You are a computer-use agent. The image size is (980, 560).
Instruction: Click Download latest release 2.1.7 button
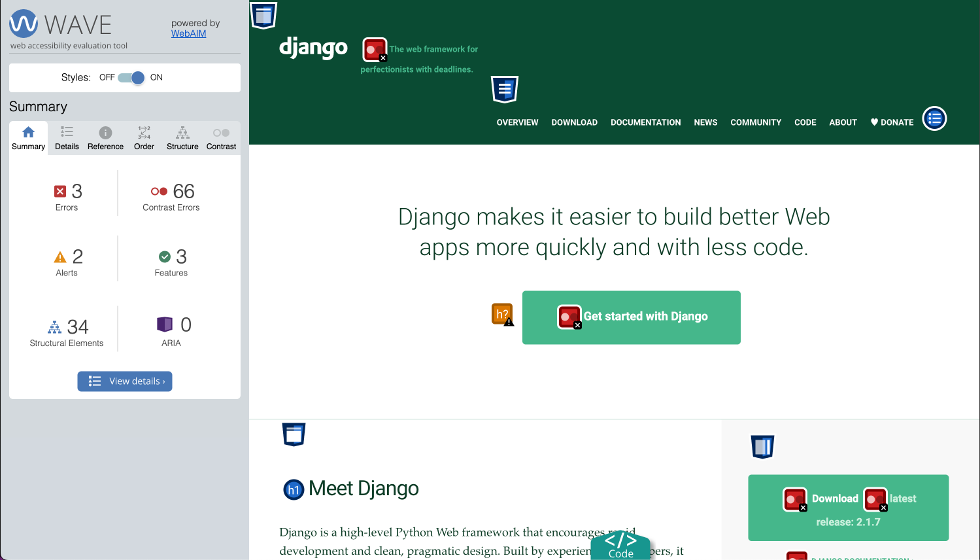tap(848, 508)
